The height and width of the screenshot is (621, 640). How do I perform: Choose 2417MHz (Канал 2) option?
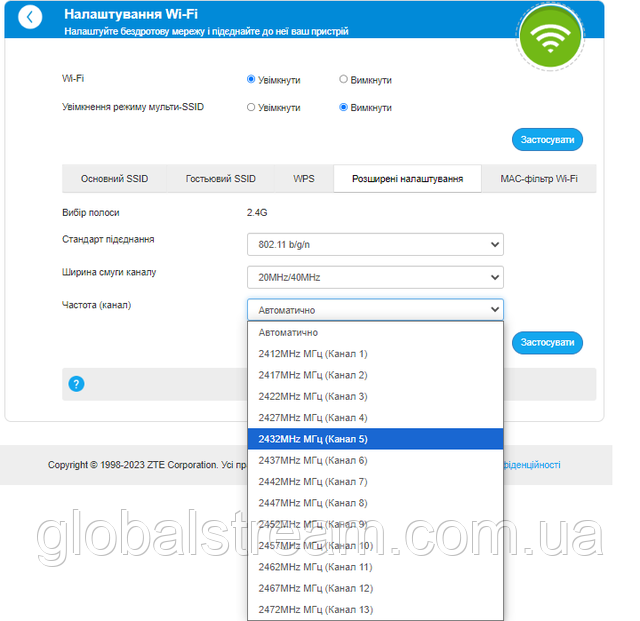375,375
